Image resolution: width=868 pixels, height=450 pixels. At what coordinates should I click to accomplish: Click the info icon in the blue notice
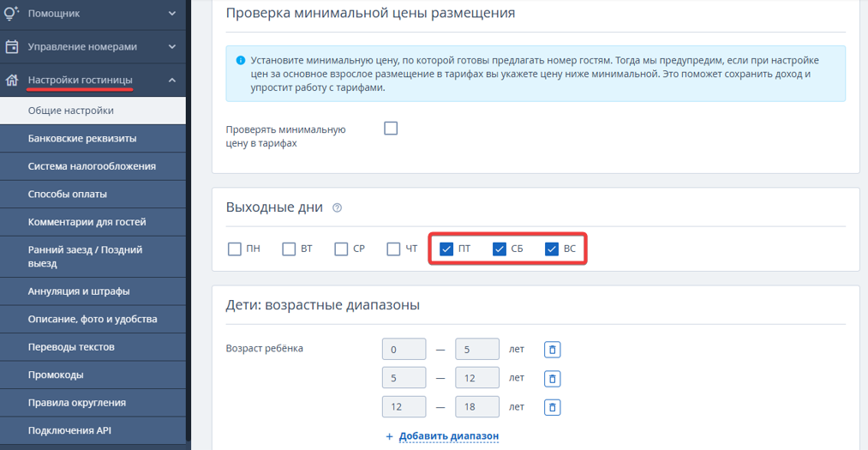(240, 60)
